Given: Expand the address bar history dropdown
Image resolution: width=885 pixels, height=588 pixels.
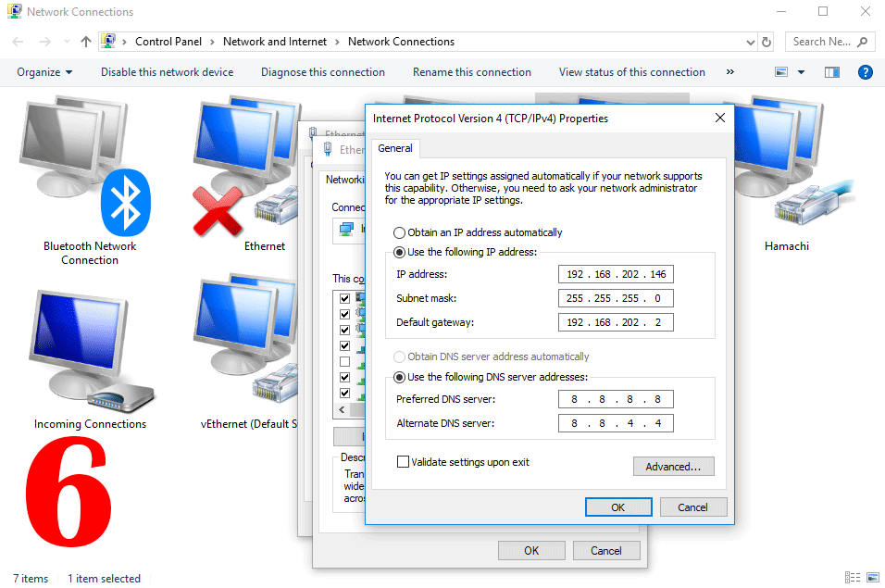Looking at the screenshot, I should click(x=750, y=42).
